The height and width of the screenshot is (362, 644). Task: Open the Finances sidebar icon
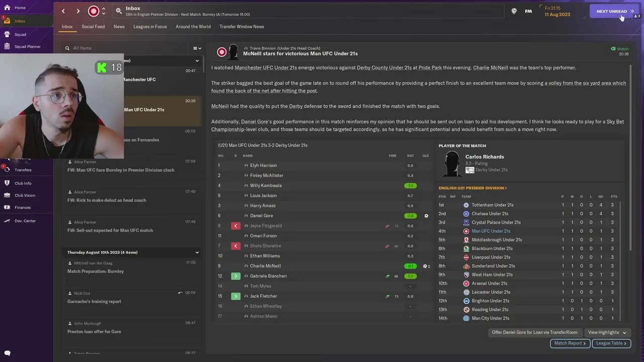coord(7,207)
